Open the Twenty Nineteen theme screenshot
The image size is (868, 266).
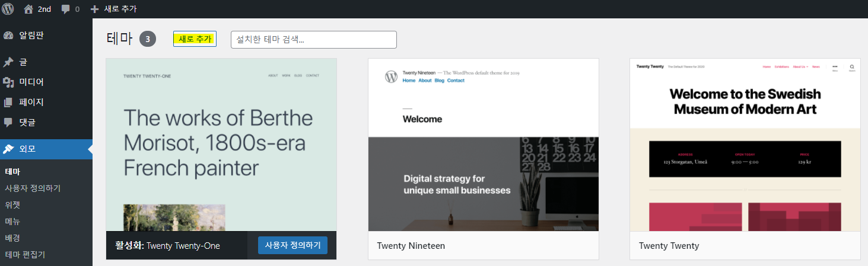(x=484, y=145)
